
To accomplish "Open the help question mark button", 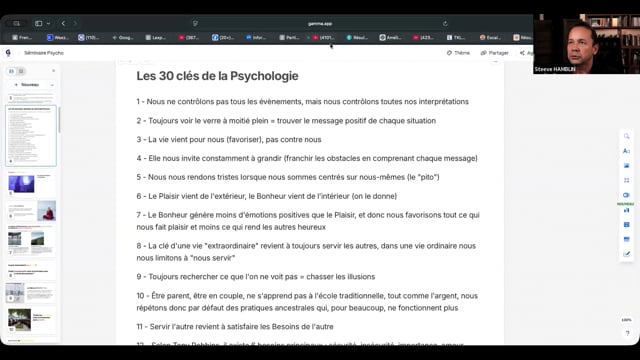I will [627, 333].
